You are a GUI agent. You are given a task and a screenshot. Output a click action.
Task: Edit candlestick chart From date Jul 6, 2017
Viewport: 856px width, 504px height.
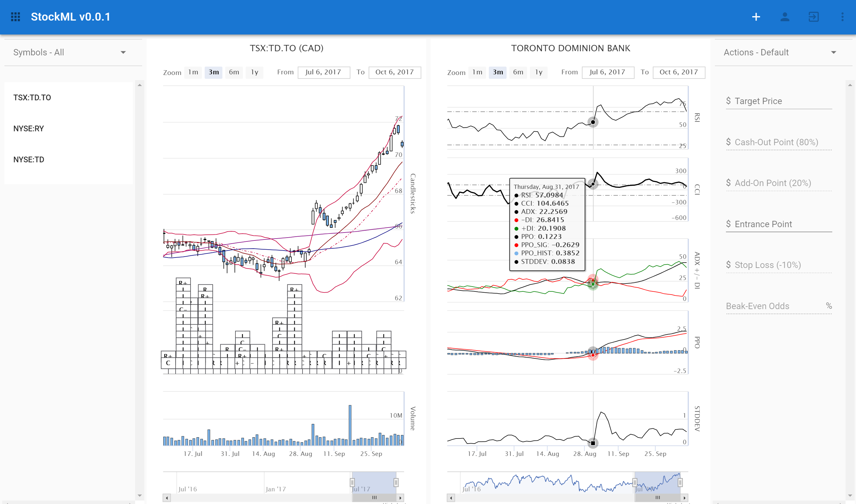324,72
